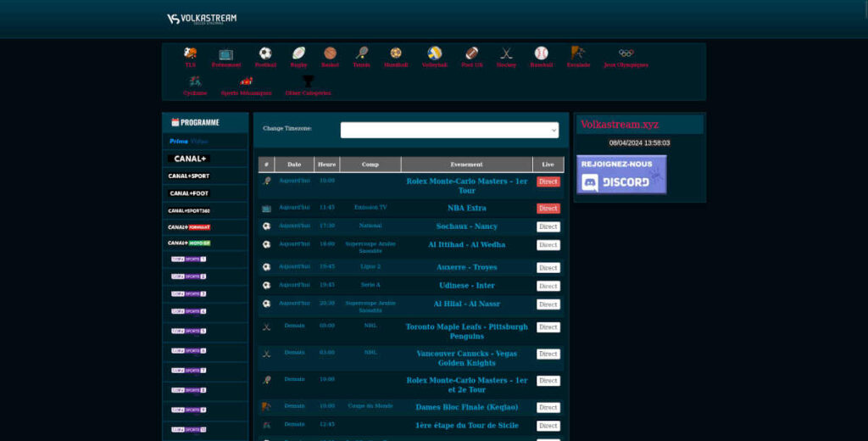
Task: Open the CANAL+FOOT channel
Action: pos(189,193)
